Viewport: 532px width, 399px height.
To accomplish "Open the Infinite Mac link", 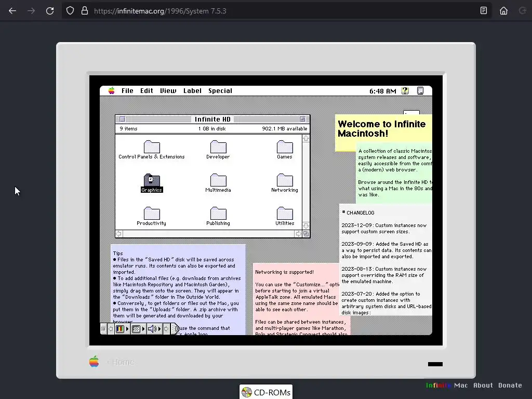I will [x=446, y=385].
